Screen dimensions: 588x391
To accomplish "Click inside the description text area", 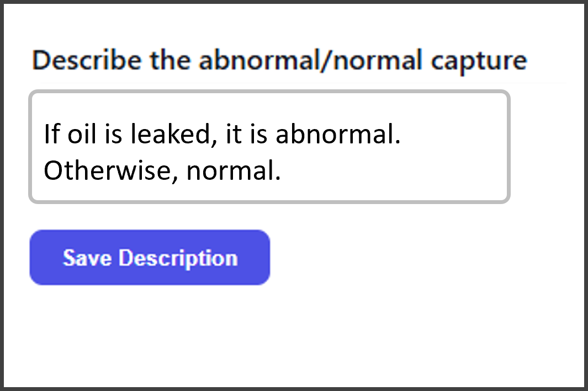I will pyautogui.click(x=268, y=146).
